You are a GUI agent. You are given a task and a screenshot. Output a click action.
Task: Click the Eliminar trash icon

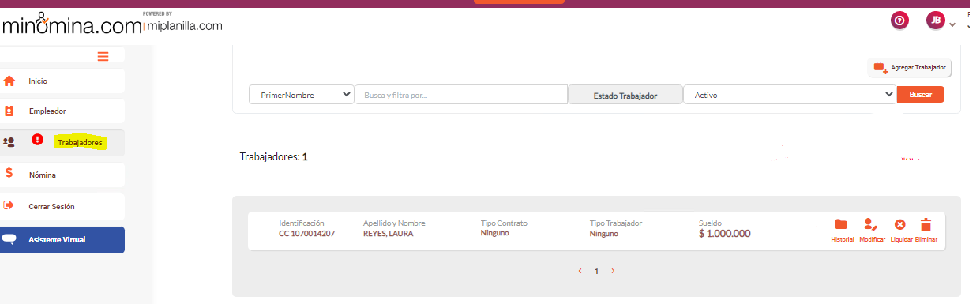point(926,225)
